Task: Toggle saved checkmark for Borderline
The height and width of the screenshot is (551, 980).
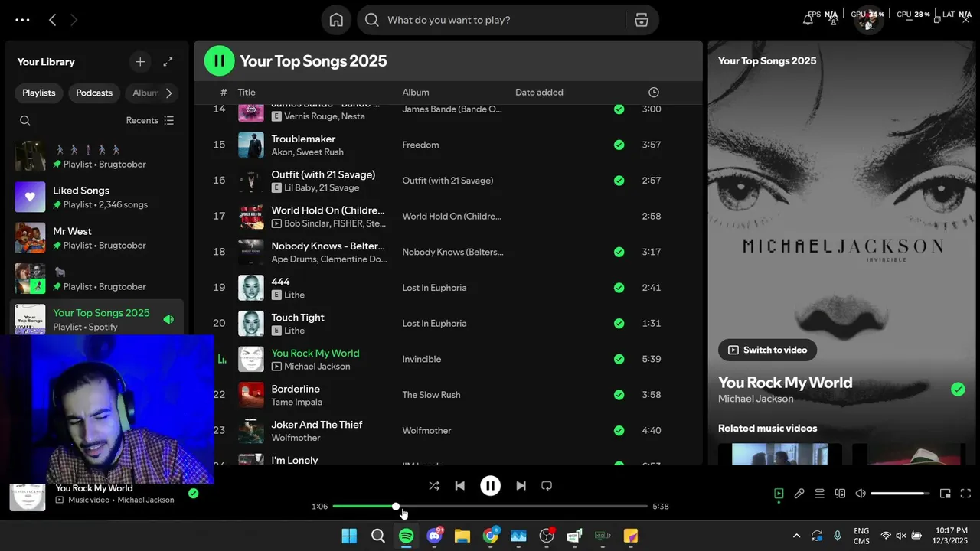Action: point(619,395)
